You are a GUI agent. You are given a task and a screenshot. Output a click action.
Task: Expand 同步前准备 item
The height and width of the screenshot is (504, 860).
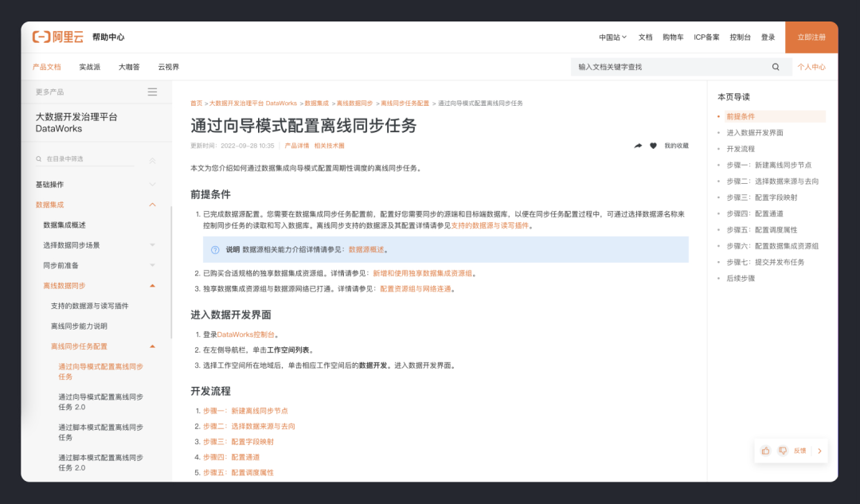point(152,265)
